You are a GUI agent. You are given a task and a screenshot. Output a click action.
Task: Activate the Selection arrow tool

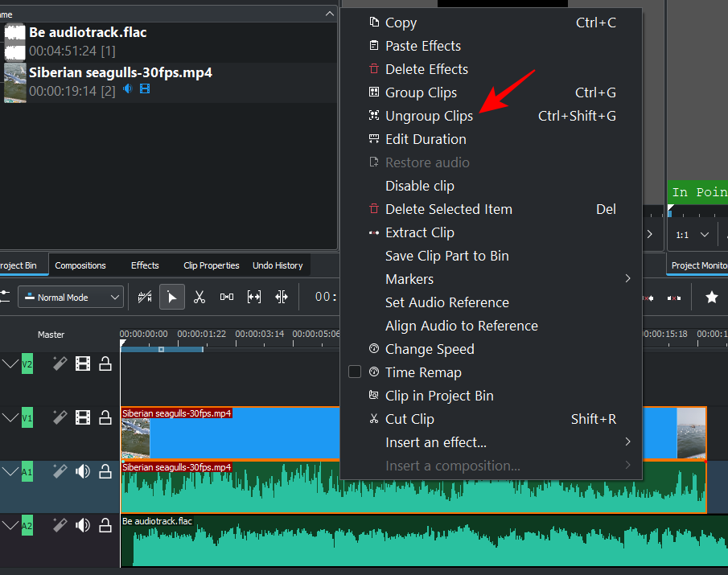pos(171,298)
